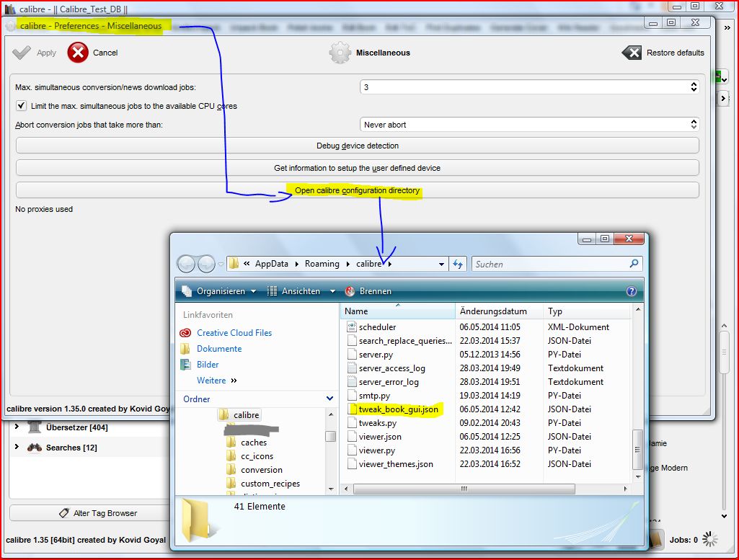Select the viewer.json file
The image size is (739, 560).
(380, 437)
